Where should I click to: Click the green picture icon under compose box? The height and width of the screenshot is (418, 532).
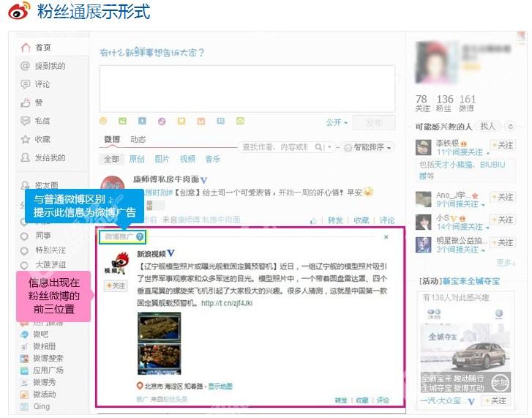pyautogui.click(x=122, y=121)
